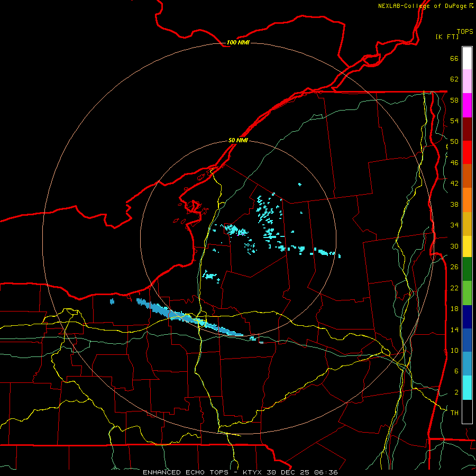Click the '50 NMI' range ring label
476x476 pixels.
[x=238, y=140]
